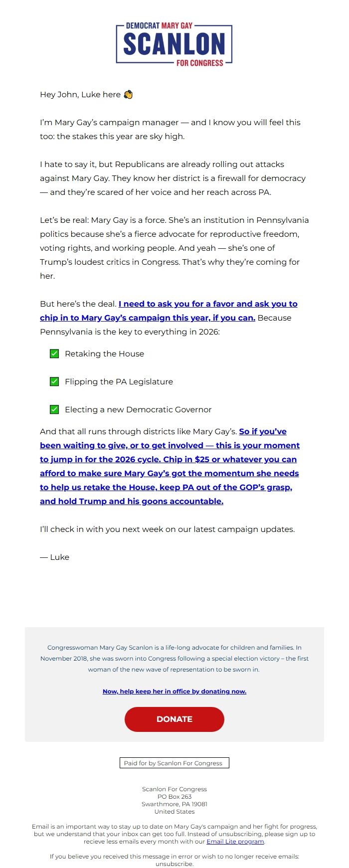Click the red DONATE button
Viewport: 349px width, 868px height.
(174, 719)
